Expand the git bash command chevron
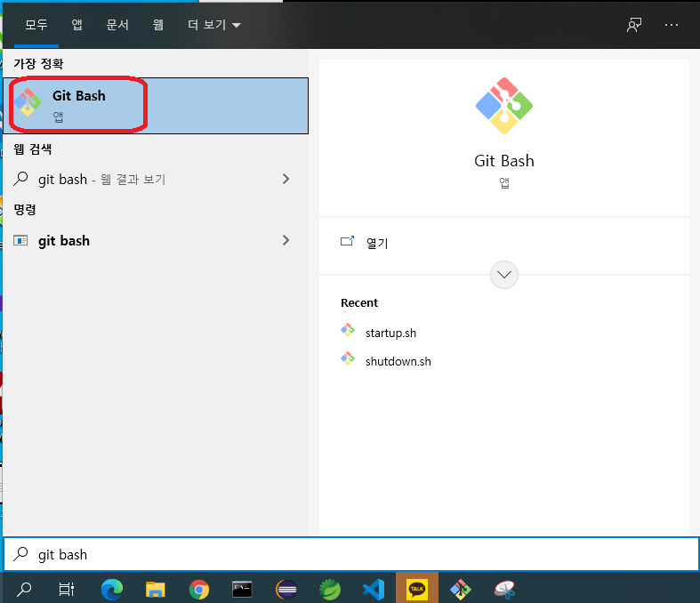The width and height of the screenshot is (700, 603). click(x=286, y=240)
